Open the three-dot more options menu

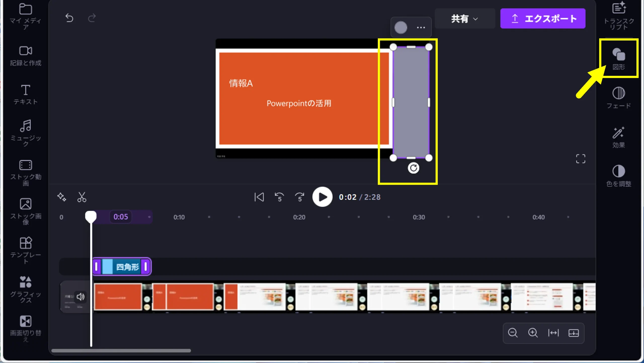[x=421, y=27]
